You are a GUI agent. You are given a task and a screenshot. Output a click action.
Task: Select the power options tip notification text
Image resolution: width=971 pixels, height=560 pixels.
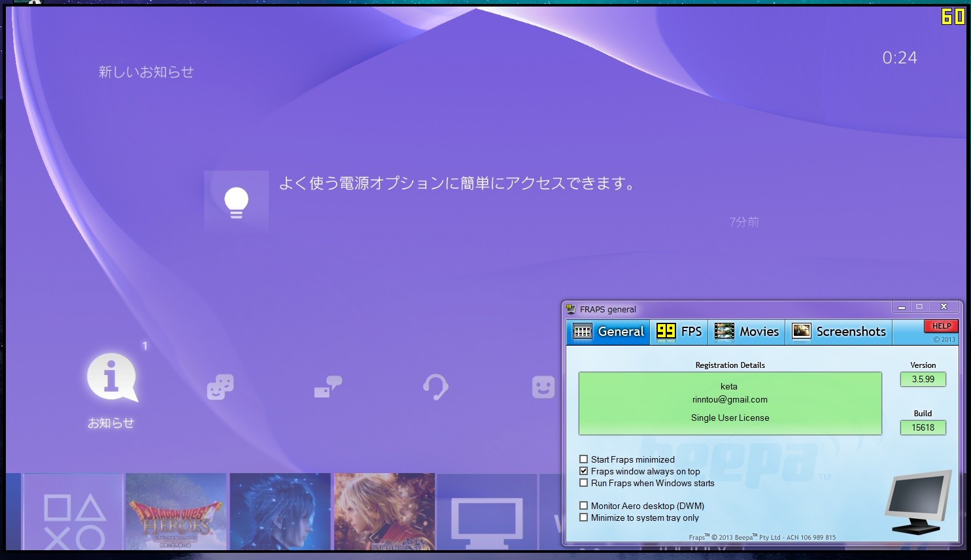click(x=457, y=184)
